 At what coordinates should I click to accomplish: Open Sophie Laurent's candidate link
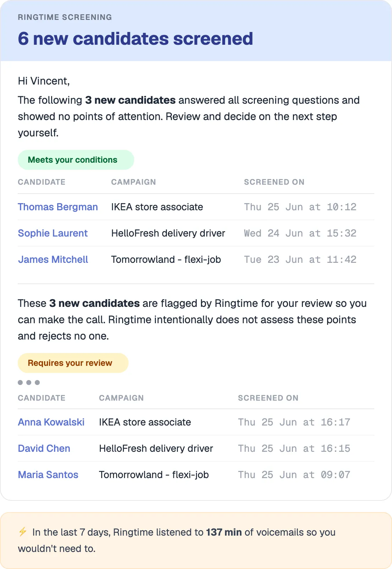point(53,233)
